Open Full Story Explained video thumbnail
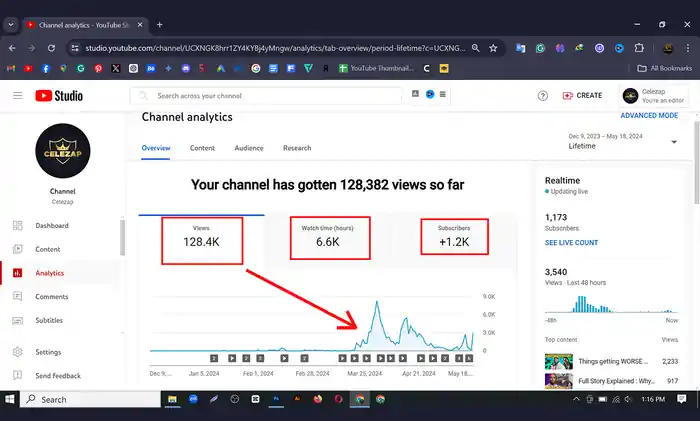This screenshot has height=421, width=700. (x=558, y=381)
